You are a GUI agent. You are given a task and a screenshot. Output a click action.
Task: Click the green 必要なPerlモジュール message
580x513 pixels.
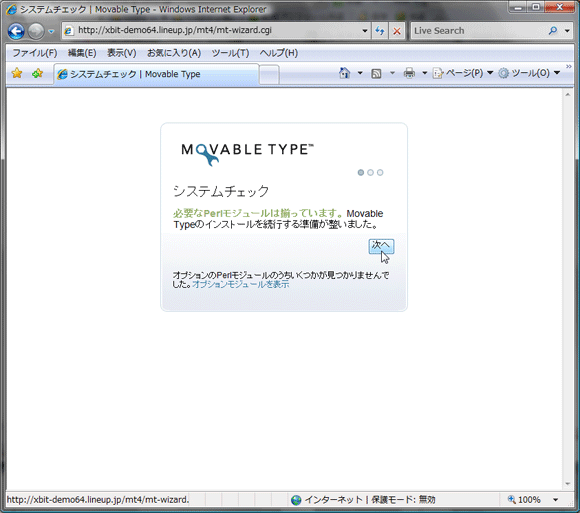coord(258,213)
